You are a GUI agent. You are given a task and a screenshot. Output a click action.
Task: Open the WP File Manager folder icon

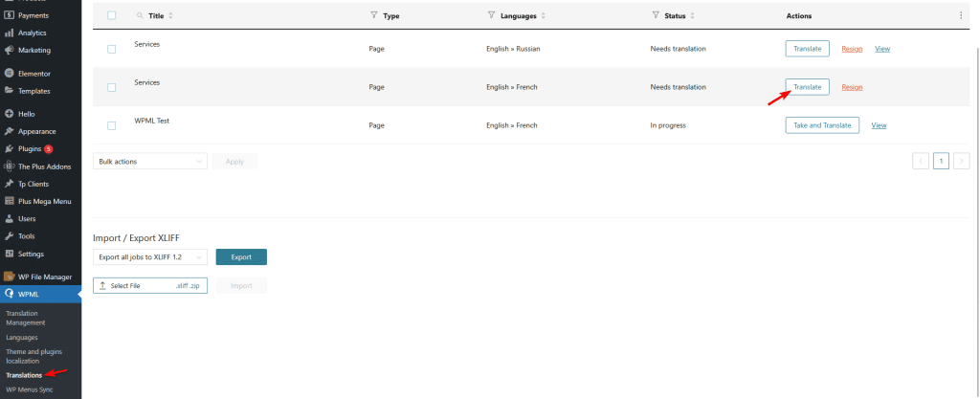click(10, 277)
